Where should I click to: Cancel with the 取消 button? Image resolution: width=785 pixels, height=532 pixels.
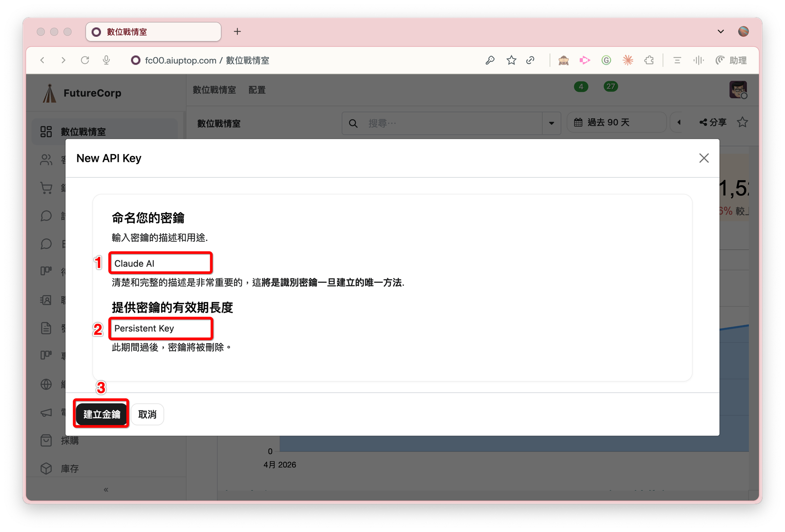[147, 414]
